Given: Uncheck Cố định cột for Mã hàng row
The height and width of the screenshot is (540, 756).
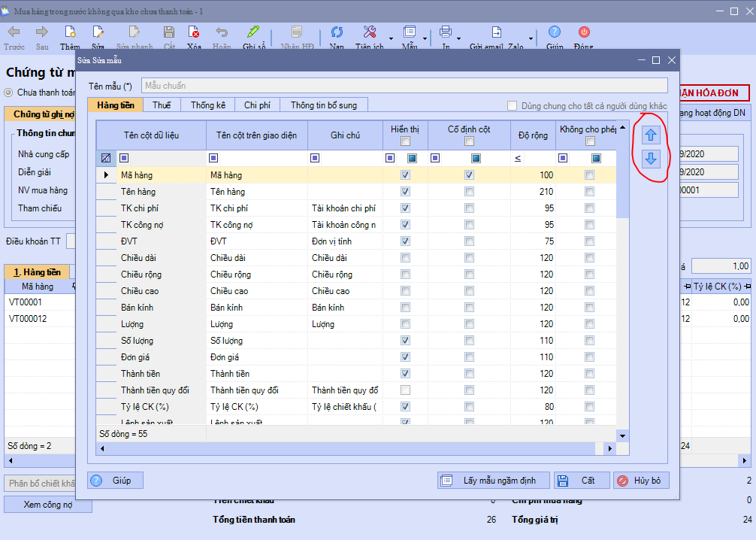Looking at the screenshot, I should (469, 175).
